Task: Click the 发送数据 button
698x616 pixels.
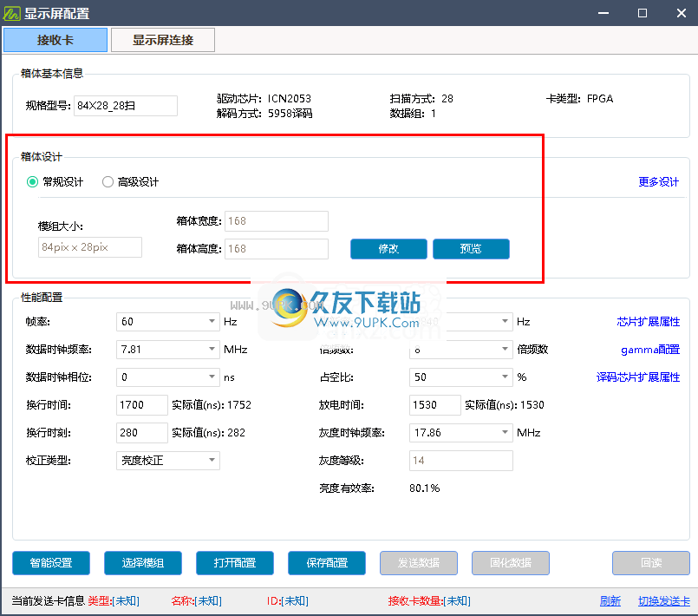Action: click(x=419, y=563)
